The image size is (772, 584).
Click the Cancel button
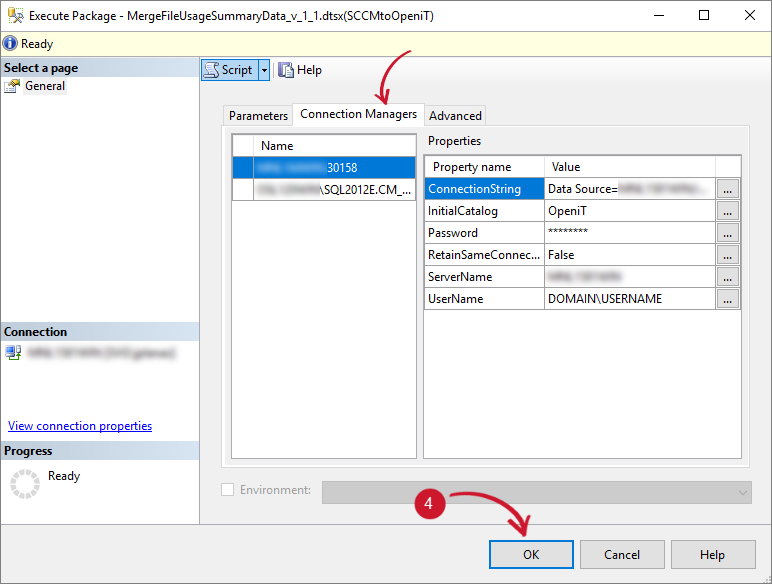[x=622, y=554]
